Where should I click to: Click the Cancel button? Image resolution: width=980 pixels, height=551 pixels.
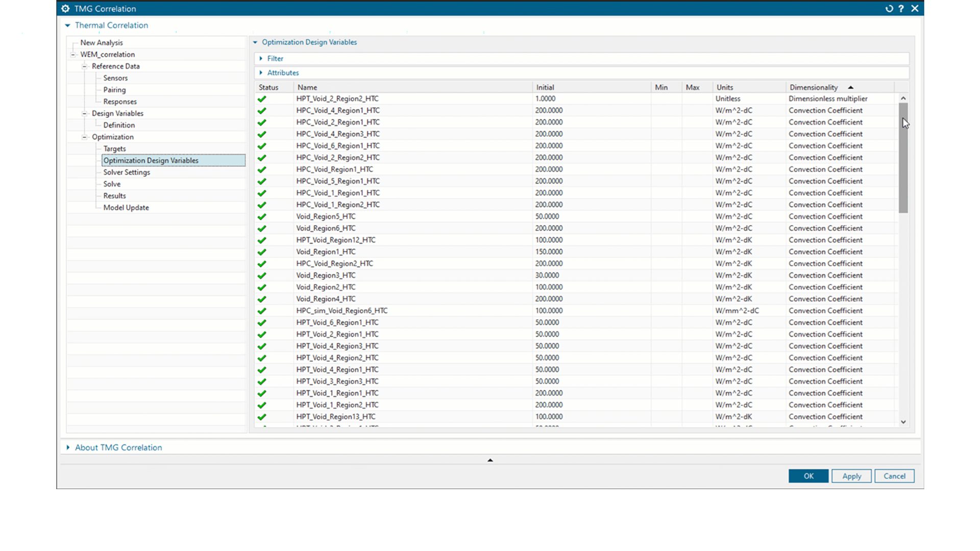click(x=894, y=476)
